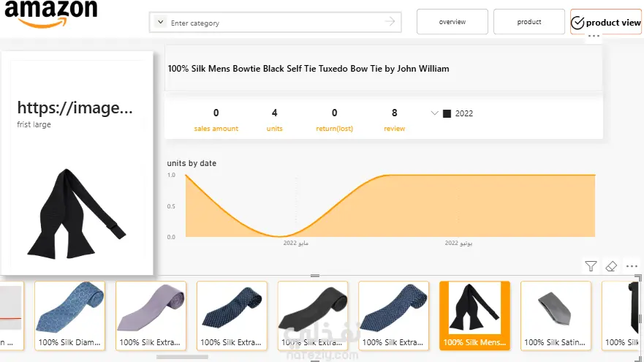
Task: Click the resize handle above thumbnail strip
Action: tap(315, 276)
